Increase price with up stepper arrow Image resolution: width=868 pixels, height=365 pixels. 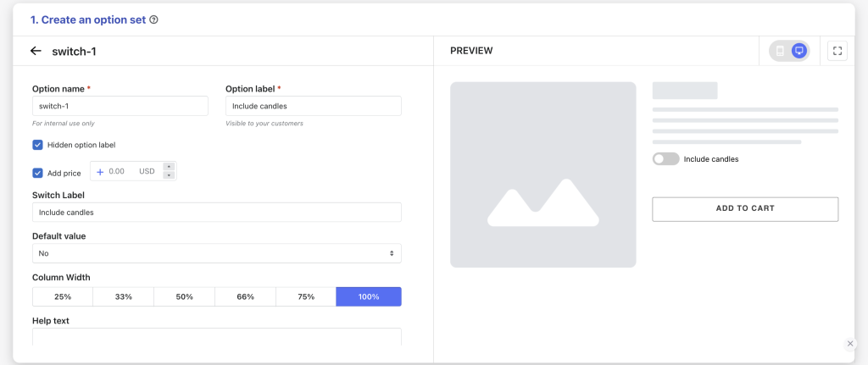[170, 167]
